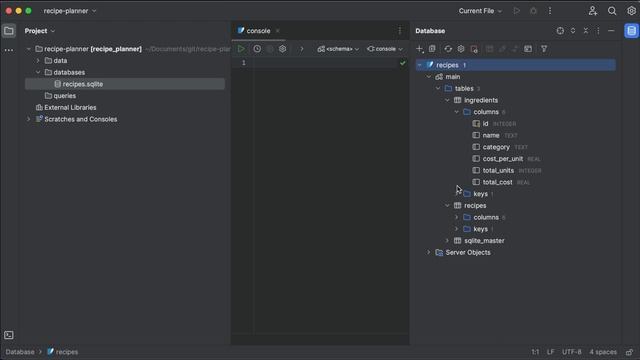Open the Terminal tool window
The height and width of the screenshot is (360, 640).
(x=9, y=335)
